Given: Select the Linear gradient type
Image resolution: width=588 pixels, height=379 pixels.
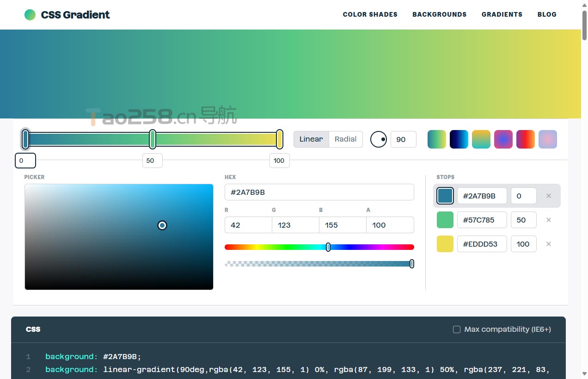Looking at the screenshot, I should tap(311, 139).
